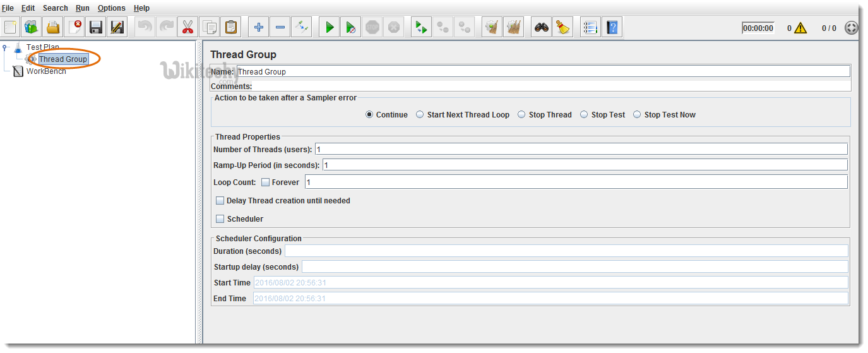The image size is (868, 353).
Task: Enable the Forever loop checkbox
Action: (266, 182)
